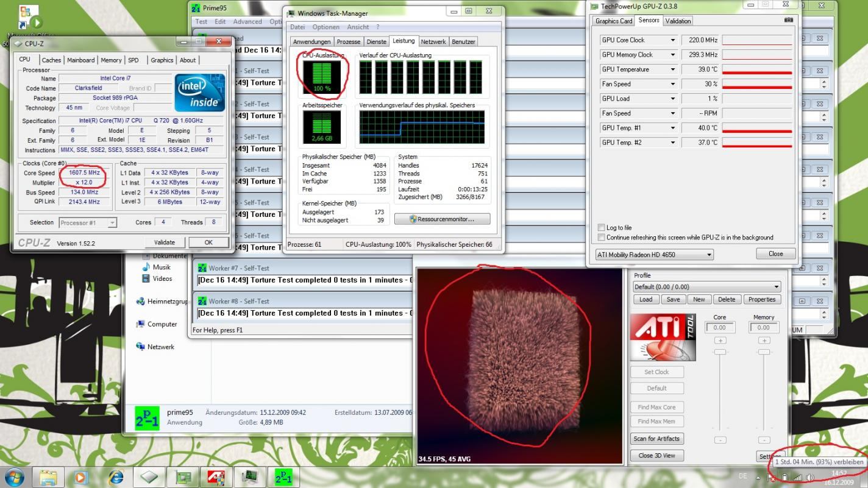Click the shield icon on Ressourcenmonitor button
The image size is (868, 488).
click(413, 219)
